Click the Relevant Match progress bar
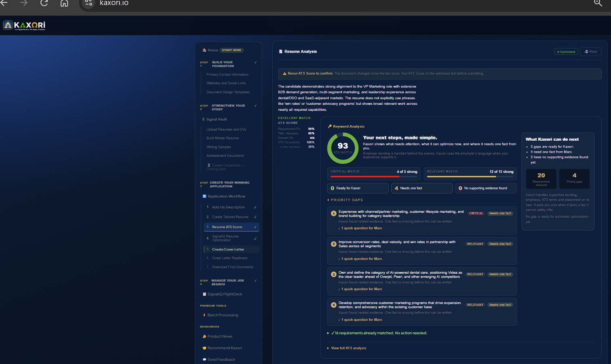Viewport: 611px width, 364px height. click(x=470, y=177)
